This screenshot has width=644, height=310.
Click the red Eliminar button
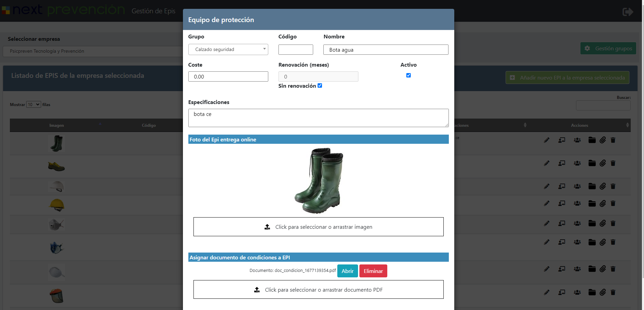373,271
